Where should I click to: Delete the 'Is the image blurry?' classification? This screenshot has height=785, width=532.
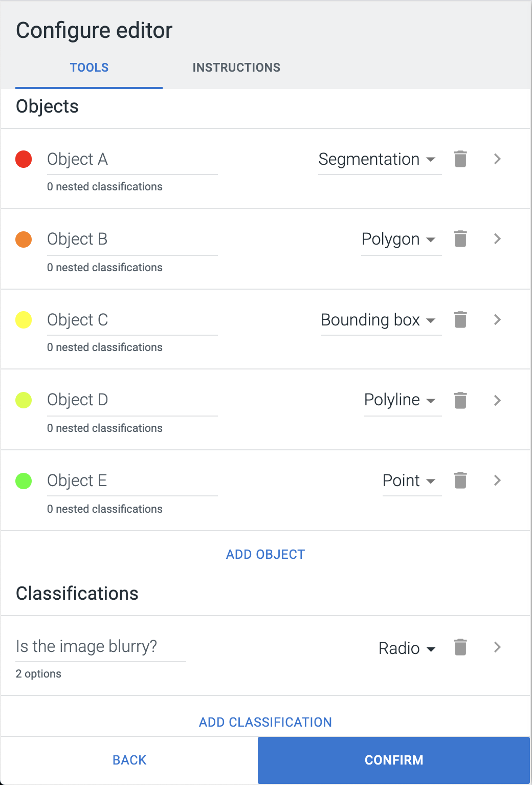[460, 647]
